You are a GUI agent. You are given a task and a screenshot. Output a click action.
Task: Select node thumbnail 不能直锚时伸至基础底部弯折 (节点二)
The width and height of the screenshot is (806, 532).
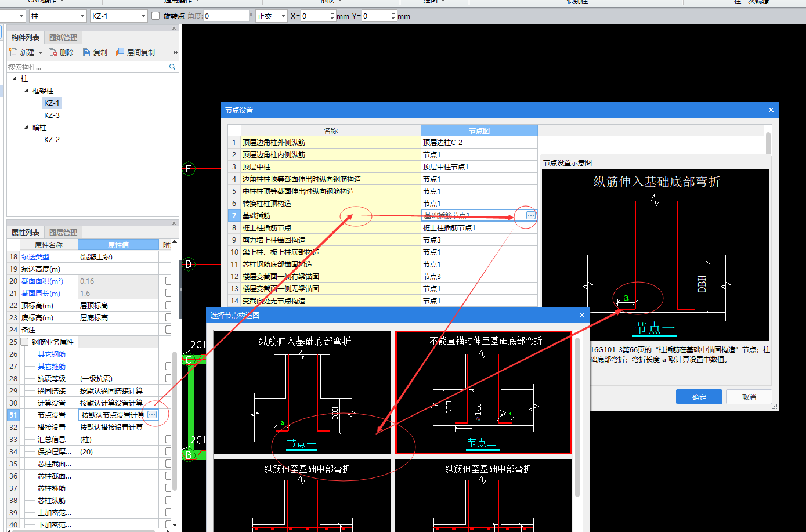tap(483, 393)
